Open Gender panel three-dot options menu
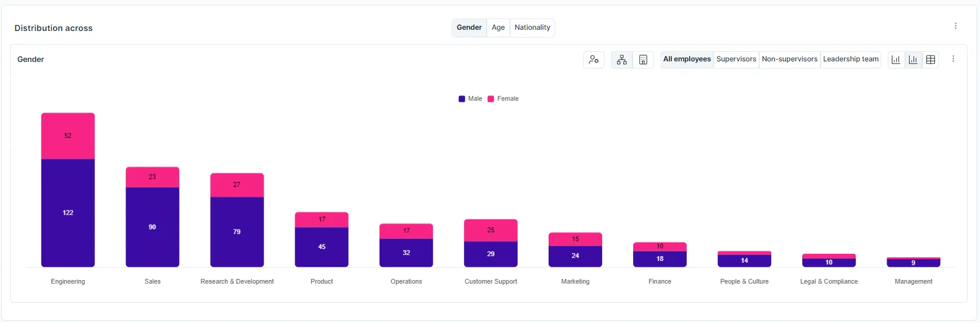Image resolution: width=980 pixels, height=323 pixels. coord(953,59)
